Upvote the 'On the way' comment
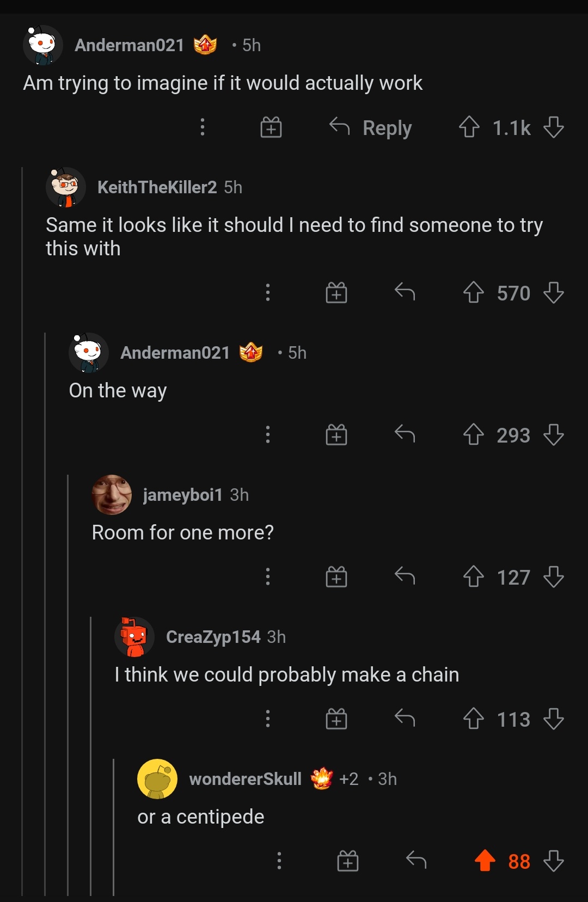Screen dimensions: 588x902 [473, 435]
